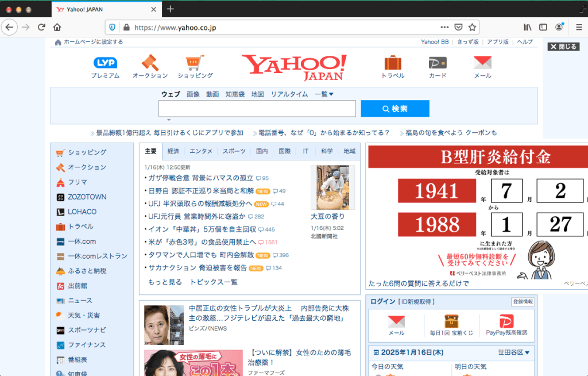This screenshot has width=588, height=376.
Task: Open comment count 1561 on 赤色3号 headline
Action: point(268,242)
